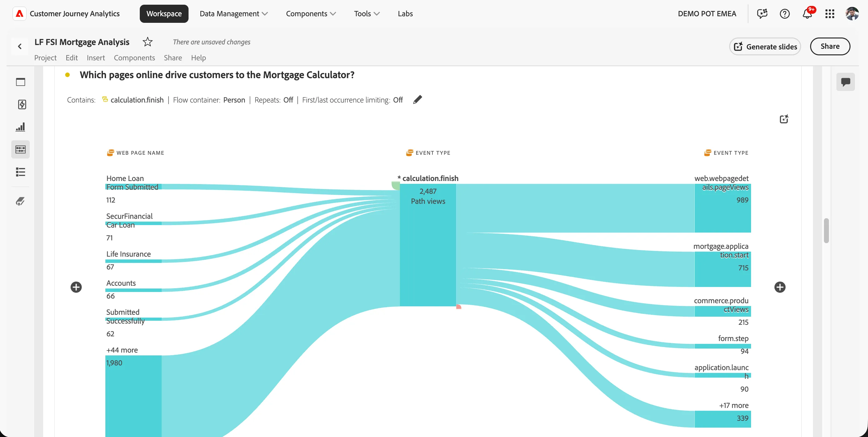The image size is (868, 437).
Task: Click the flag icon in left rail
Action: 21,202
